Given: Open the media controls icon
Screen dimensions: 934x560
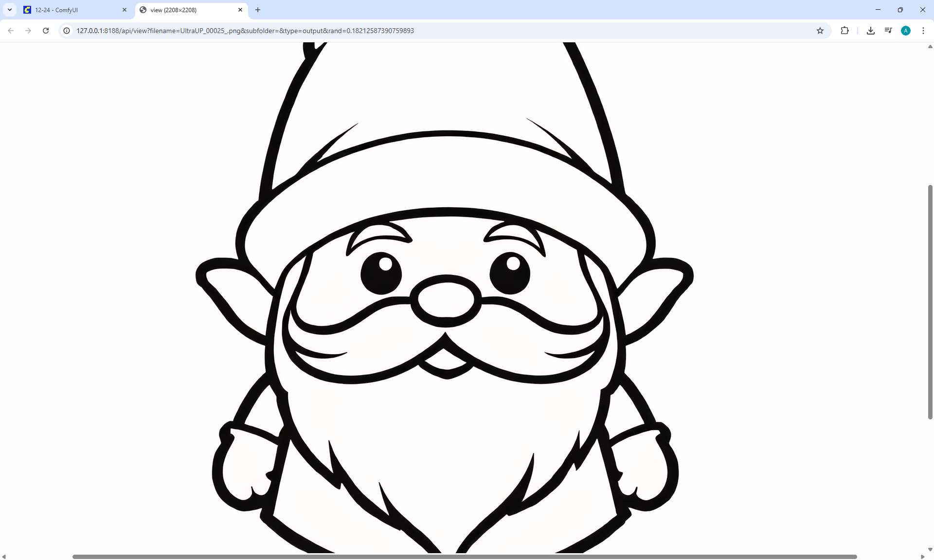Looking at the screenshot, I should coord(888,31).
